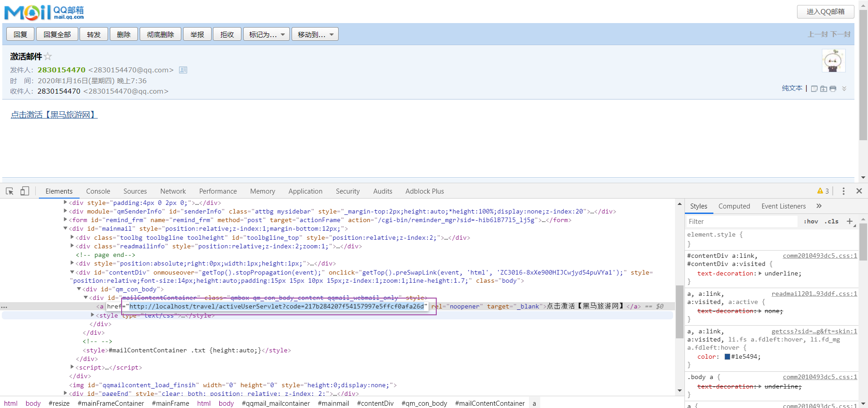Click the ellipsis gutter beside selected node

point(4,307)
